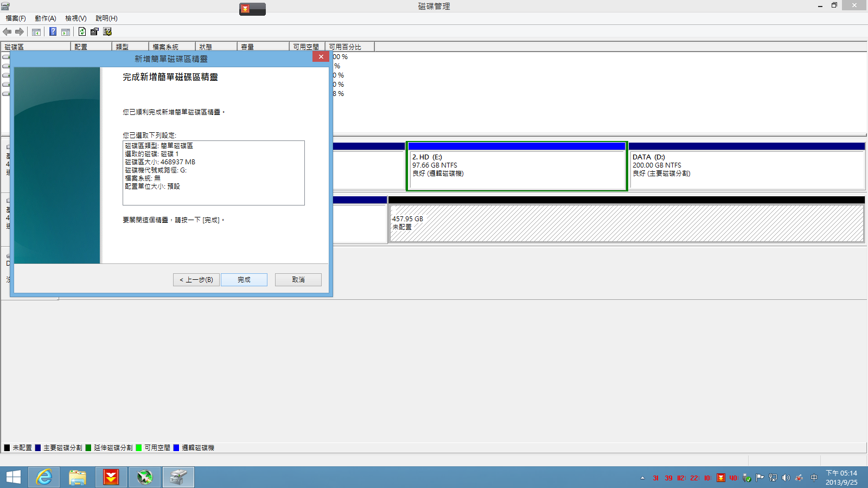868x488 pixels.
Task: Open the 檢視(V) menu
Action: (76, 18)
